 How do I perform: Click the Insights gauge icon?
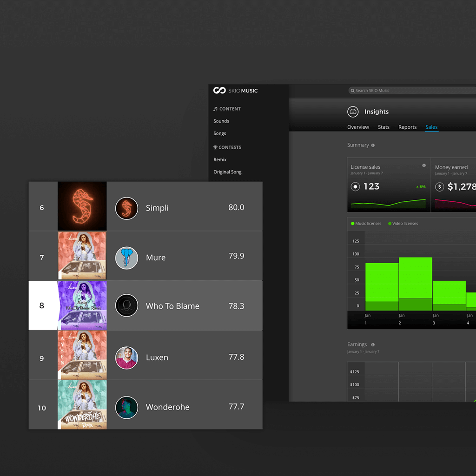353,112
